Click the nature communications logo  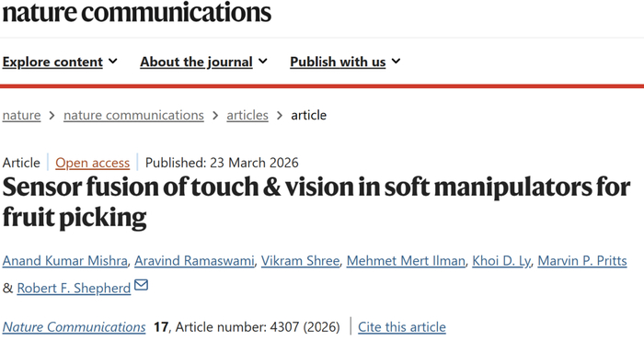pyautogui.click(x=137, y=12)
